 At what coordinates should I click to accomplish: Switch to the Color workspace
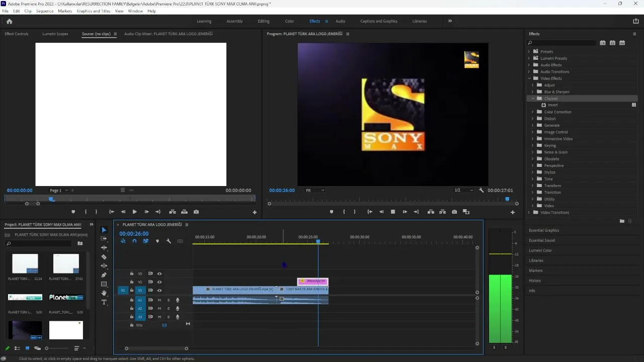tap(289, 21)
